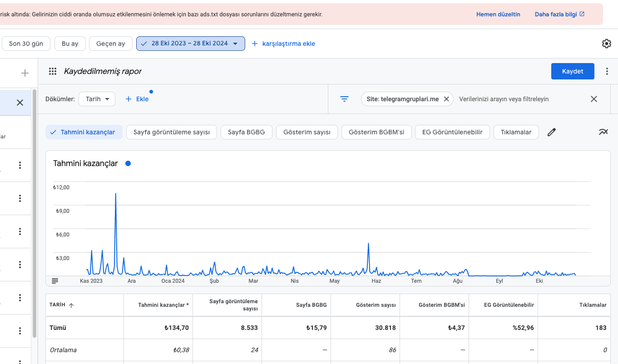Viewport: 618px width, 364px height.
Task: Click the chart legend lines icon
Action: pyautogui.click(x=55, y=281)
